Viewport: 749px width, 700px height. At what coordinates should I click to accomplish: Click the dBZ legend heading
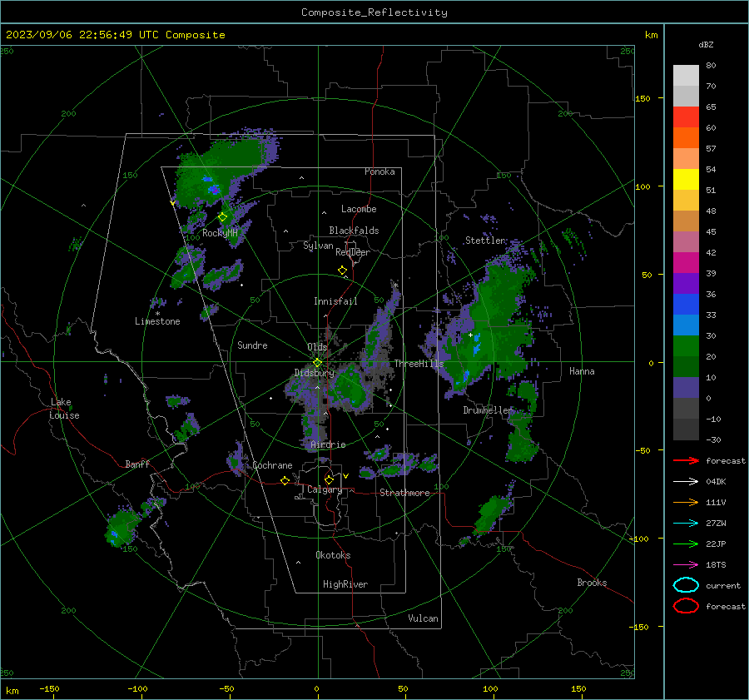point(706,44)
